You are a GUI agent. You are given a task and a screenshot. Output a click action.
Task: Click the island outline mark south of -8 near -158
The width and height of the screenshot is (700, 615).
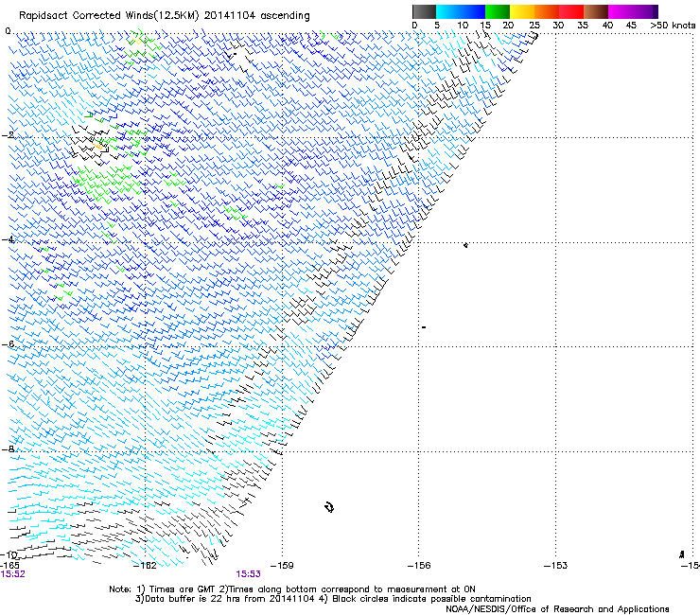[x=329, y=507]
